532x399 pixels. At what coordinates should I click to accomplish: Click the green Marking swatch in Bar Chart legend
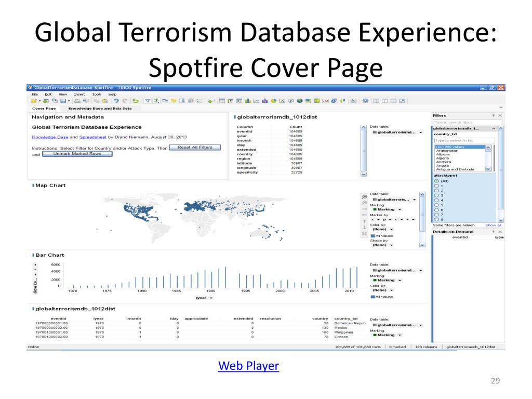pos(375,280)
